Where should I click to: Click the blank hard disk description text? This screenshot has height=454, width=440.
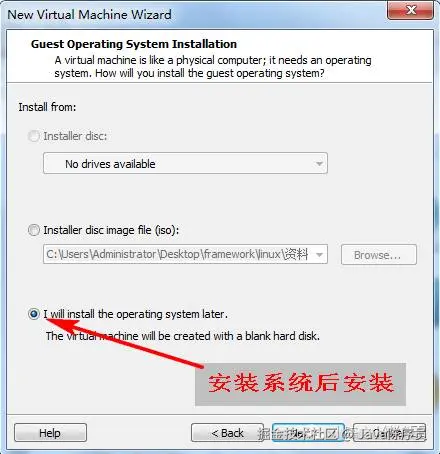coord(183,336)
